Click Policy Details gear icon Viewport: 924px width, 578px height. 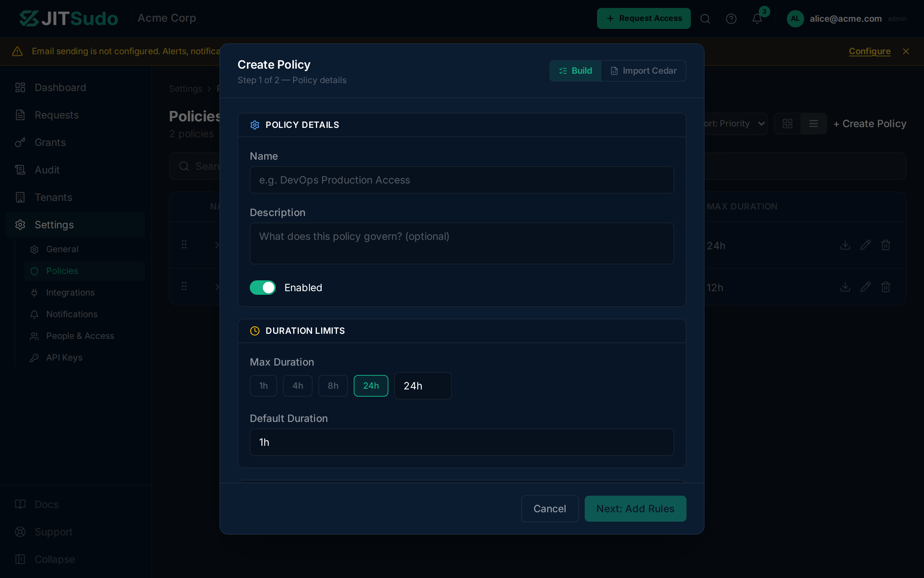(x=255, y=125)
